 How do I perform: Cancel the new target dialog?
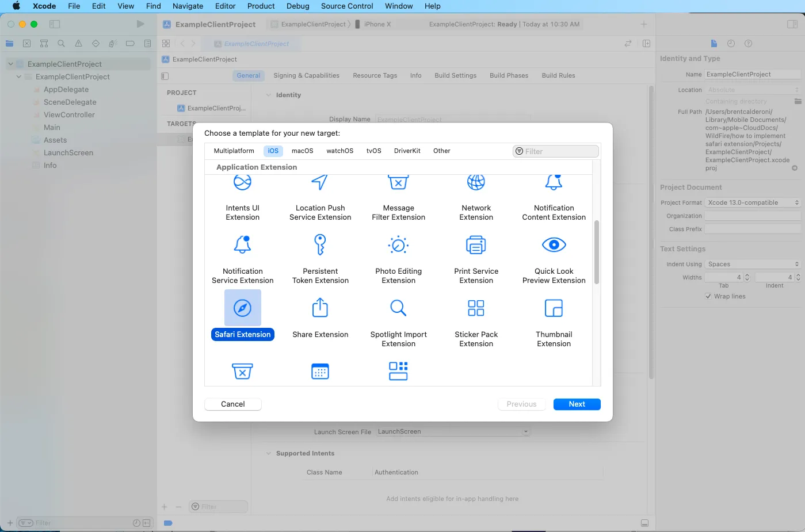(x=233, y=404)
